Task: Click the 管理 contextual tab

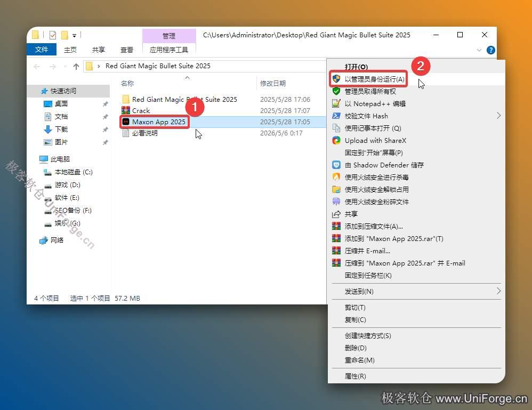Action: pyautogui.click(x=169, y=36)
